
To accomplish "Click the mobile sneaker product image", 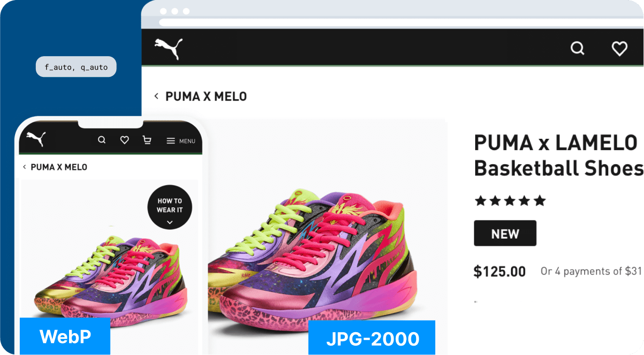I will pyautogui.click(x=109, y=281).
